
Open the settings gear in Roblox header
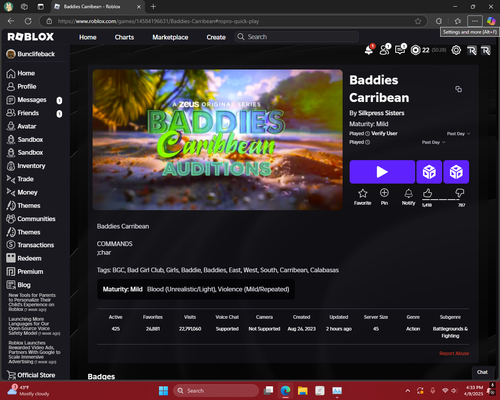[x=456, y=50]
